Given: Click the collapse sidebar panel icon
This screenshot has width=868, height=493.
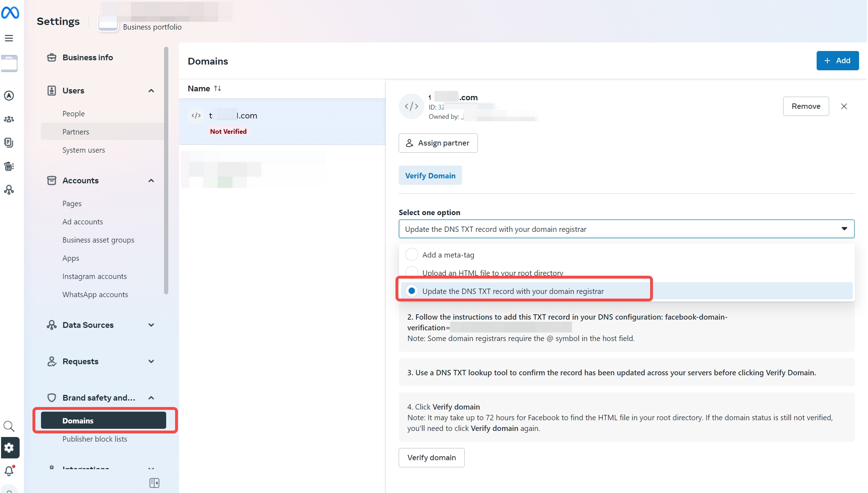Looking at the screenshot, I should click(x=154, y=483).
